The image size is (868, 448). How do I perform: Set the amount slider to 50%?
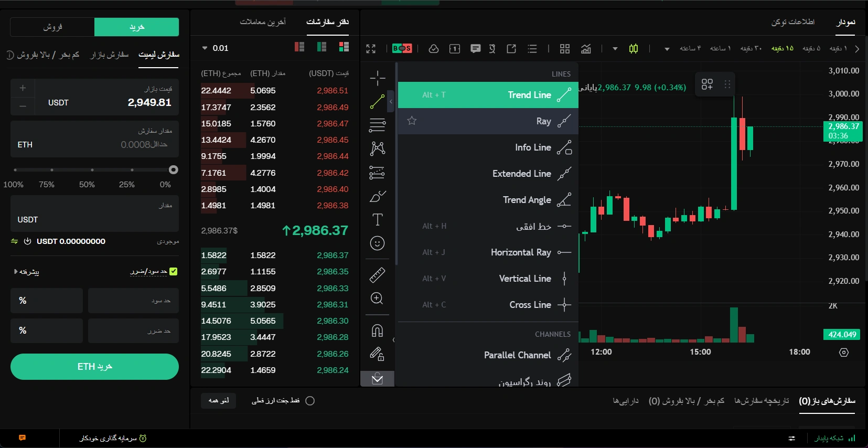92,170
